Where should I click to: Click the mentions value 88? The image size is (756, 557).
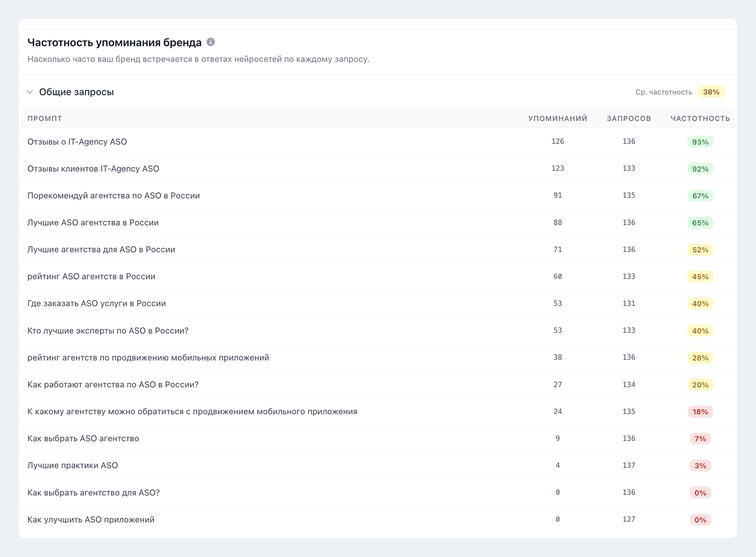(x=558, y=222)
